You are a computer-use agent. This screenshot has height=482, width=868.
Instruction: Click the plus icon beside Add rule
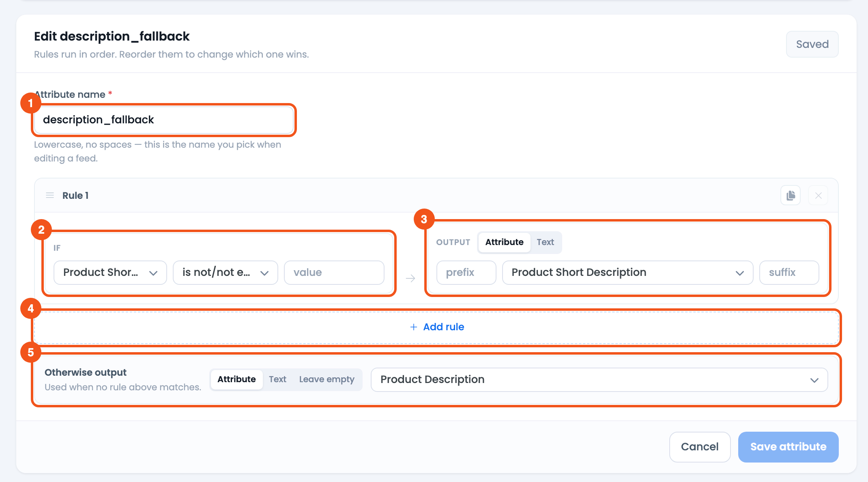[x=413, y=327]
